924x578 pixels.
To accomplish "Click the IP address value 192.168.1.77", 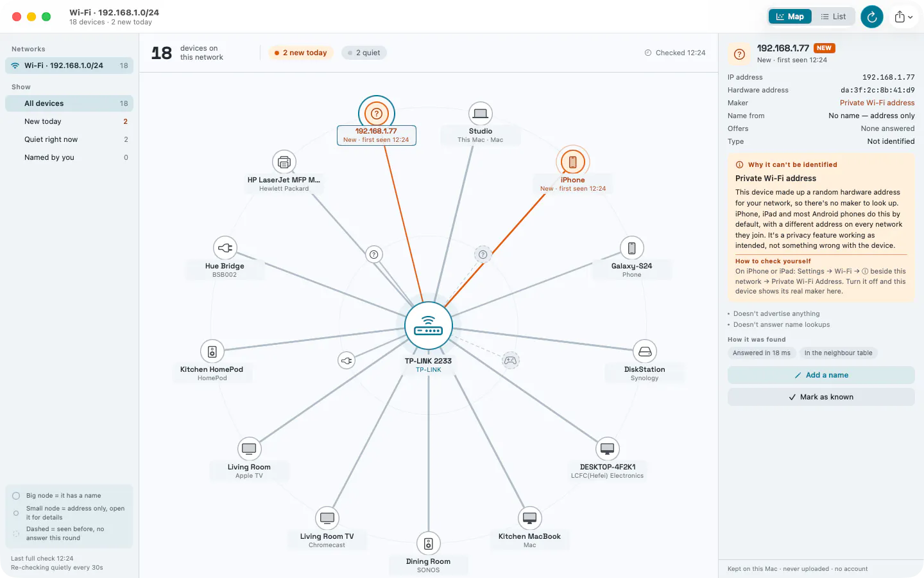I will click(x=889, y=77).
